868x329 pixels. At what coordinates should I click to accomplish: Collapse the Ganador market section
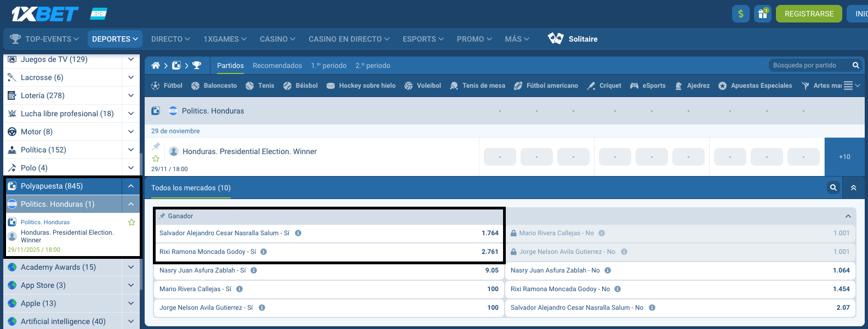(x=848, y=216)
